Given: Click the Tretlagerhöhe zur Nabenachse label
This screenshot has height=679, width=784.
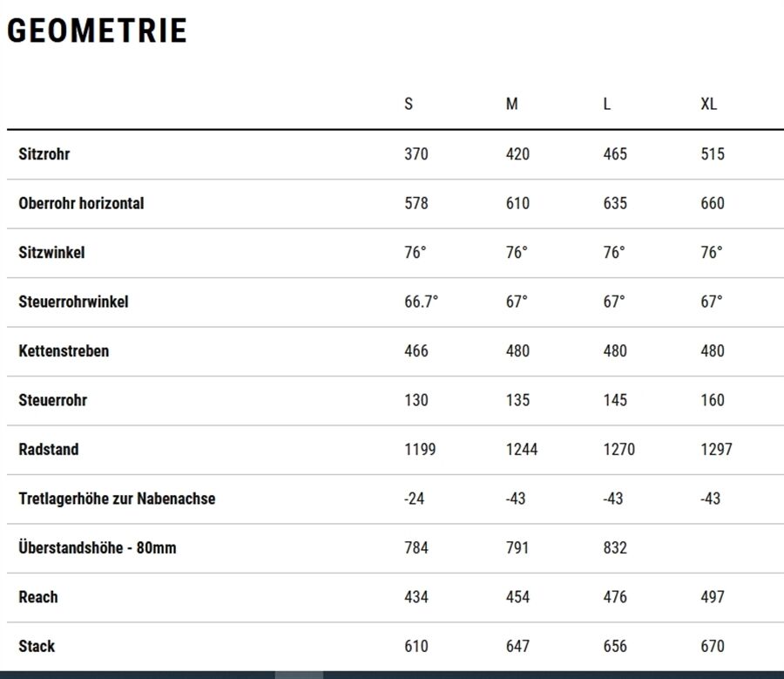Looking at the screenshot, I should pyautogui.click(x=117, y=499).
